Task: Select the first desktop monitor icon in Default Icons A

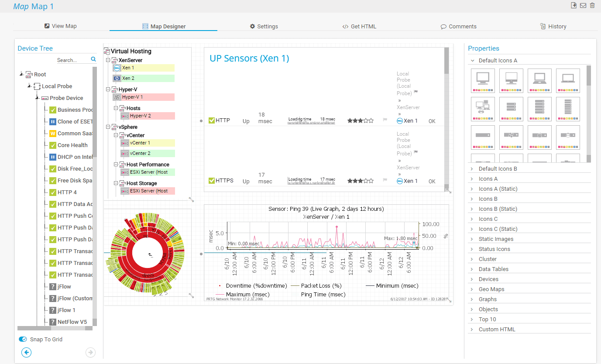Action: click(483, 81)
